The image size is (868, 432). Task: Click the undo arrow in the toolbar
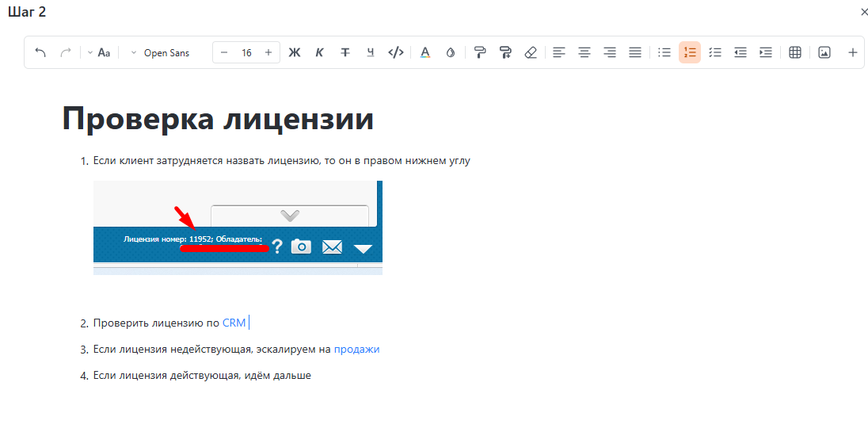coord(41,53)
